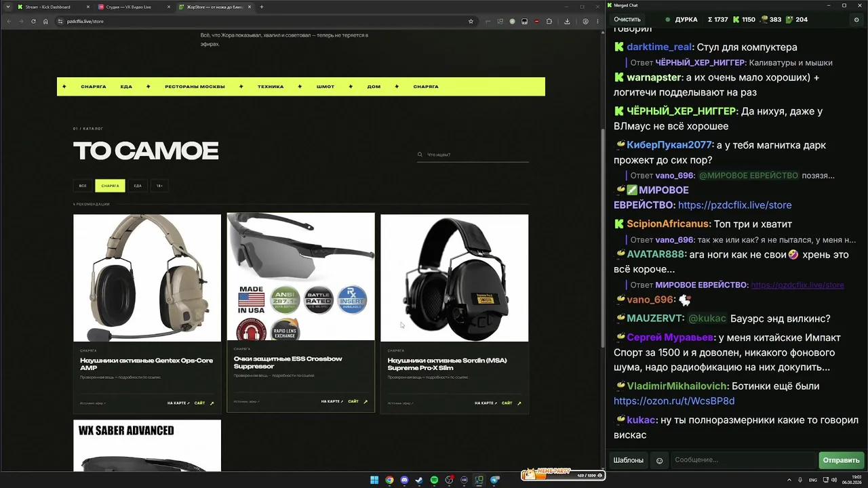The width and height of the screenshot is (868, 488).
Task: Open ESS Crossbow Suppressor glasses image
Action: tap(300, 277)
